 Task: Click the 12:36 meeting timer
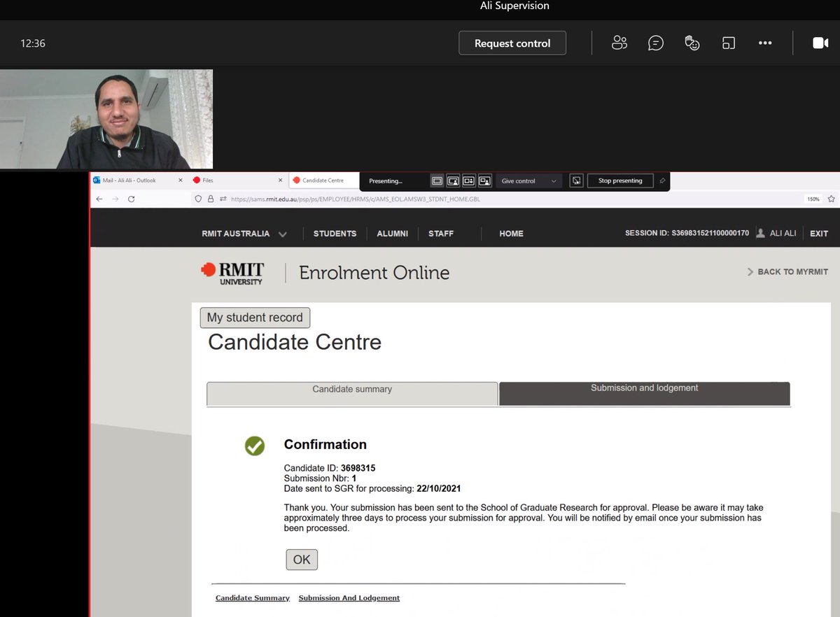[x=33, y=43]
